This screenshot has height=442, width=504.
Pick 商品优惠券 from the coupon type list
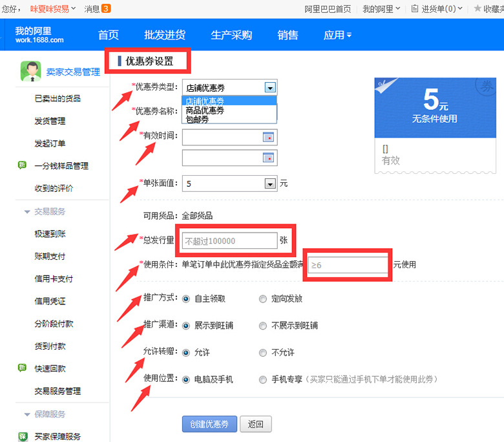tap(205, 111)
